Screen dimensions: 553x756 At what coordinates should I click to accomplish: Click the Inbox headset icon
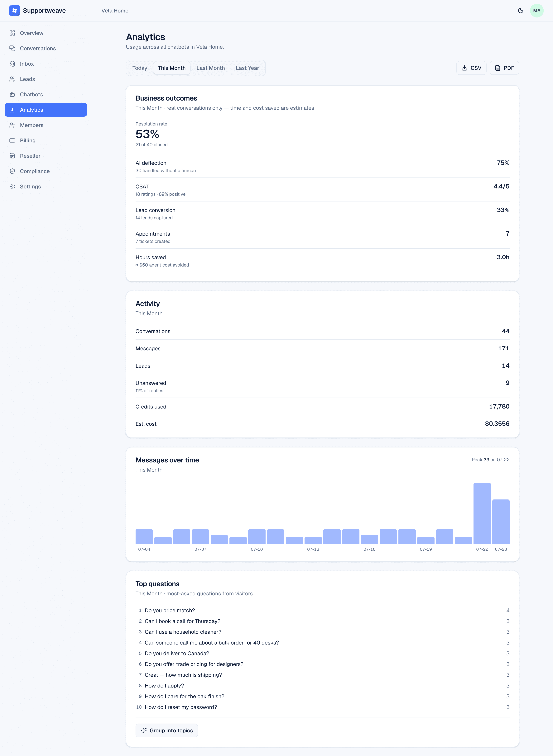12,64
